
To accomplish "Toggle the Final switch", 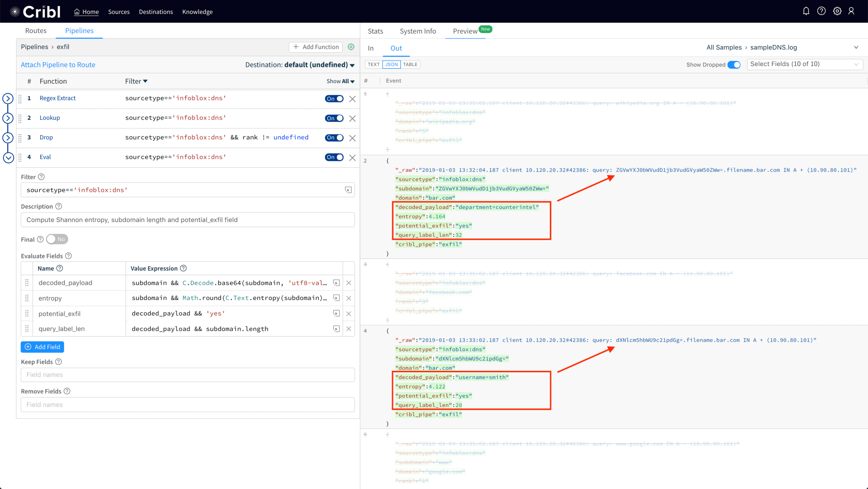I will pyautogui.click(x=57, y=239).
